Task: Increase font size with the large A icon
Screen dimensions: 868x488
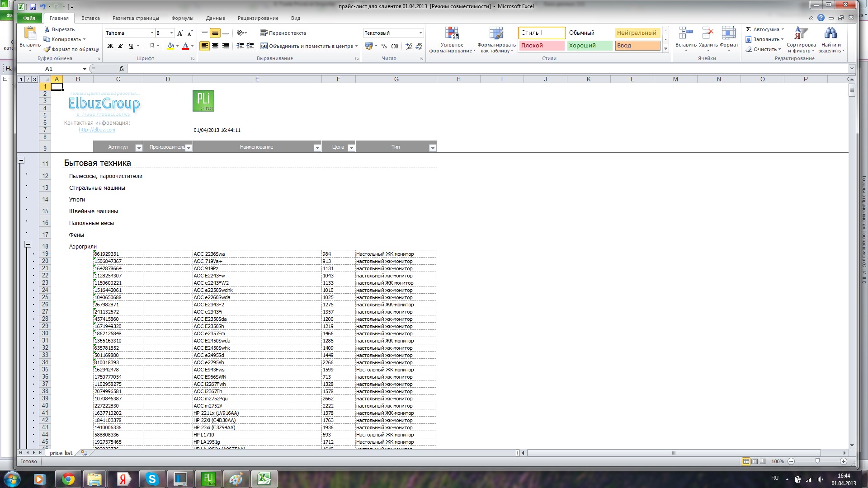Action: (x=180, y=33)
